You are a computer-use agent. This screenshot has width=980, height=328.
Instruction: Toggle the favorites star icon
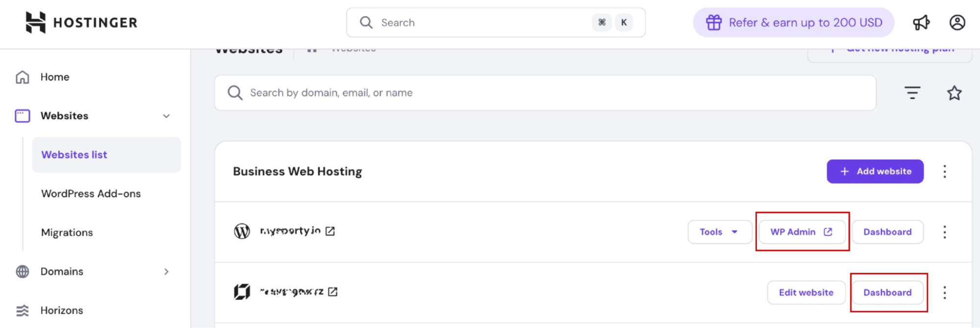[954, 93]
